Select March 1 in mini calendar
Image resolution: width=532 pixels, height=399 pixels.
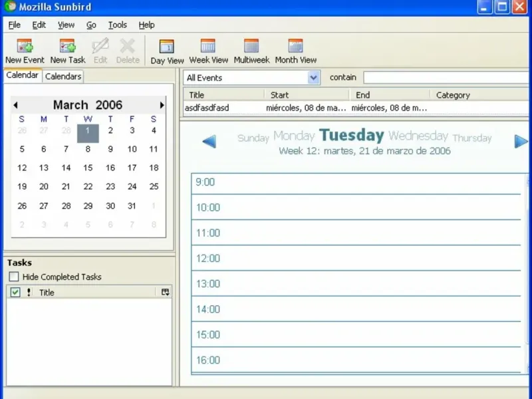(x=88, y=134)
